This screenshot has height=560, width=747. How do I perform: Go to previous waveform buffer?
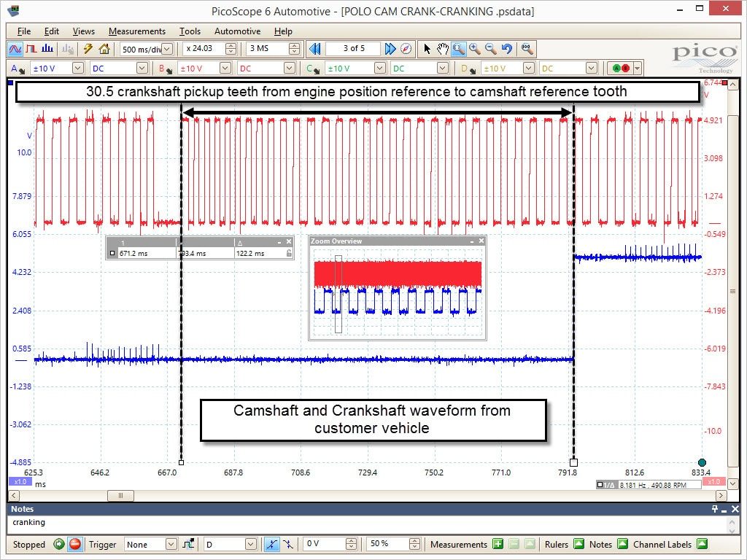click(315, 49)
